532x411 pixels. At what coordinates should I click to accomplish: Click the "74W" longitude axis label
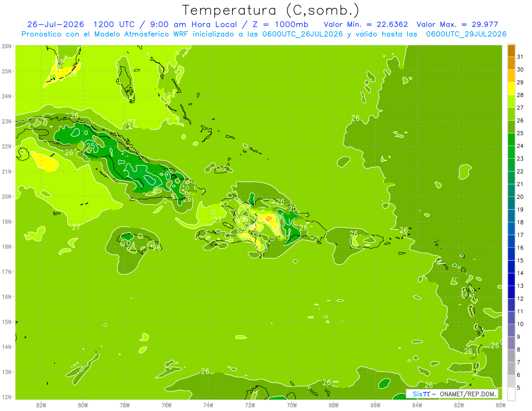click(x=208, y=405)
